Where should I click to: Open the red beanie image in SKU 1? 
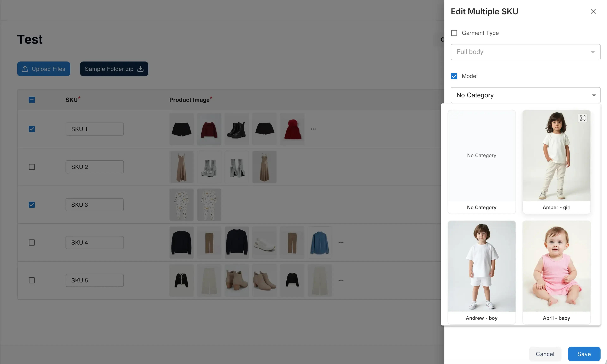(x=292, y=129)
